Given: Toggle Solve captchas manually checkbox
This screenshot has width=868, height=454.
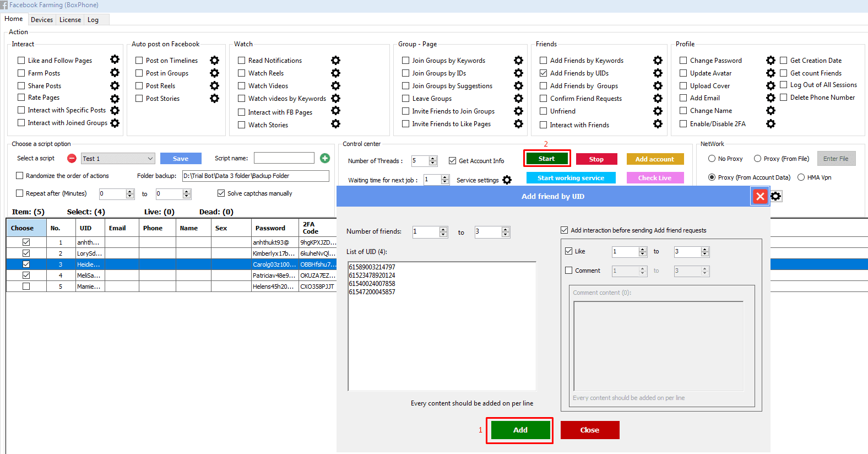Looking at the screenshot, I should pyautogui.click(x=221, y=193).
